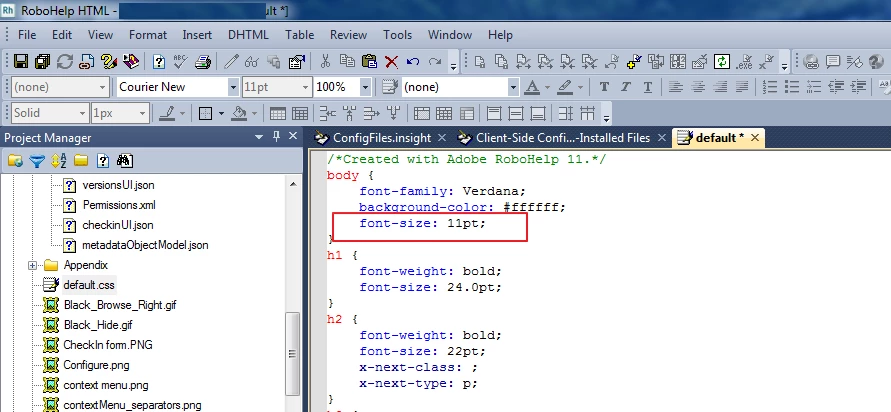Image resolution: width=891 pixels, height=412 pixels.
Task: Click the Refresh circular arrows icon
Action: [x=65, y=61]
